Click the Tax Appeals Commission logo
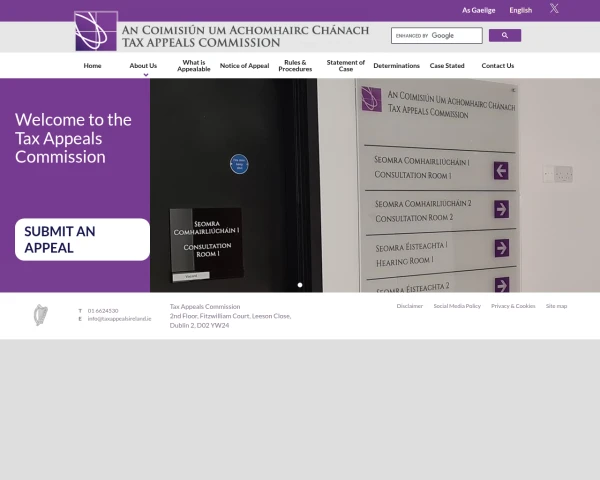The height and width of the screenshot is (480, 600). (x=96, y=31)
